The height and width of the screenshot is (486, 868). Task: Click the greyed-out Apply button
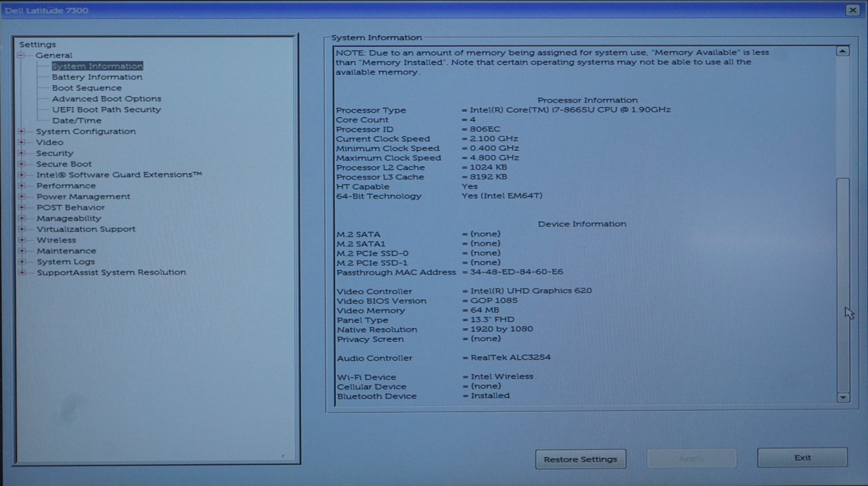point(692,458)
